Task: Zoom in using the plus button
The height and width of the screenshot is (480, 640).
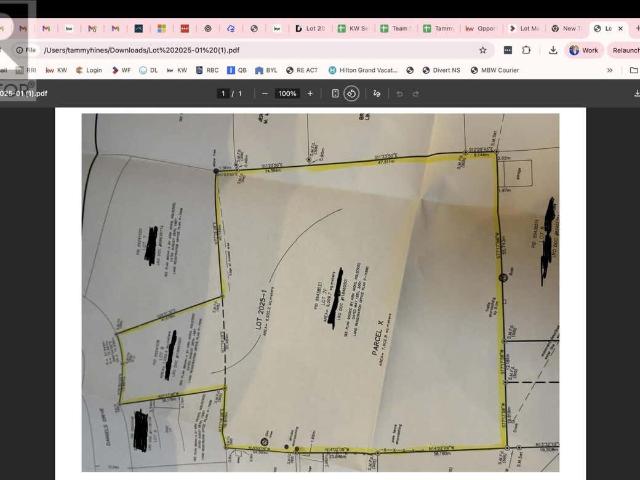Action: tap(310, 93)
